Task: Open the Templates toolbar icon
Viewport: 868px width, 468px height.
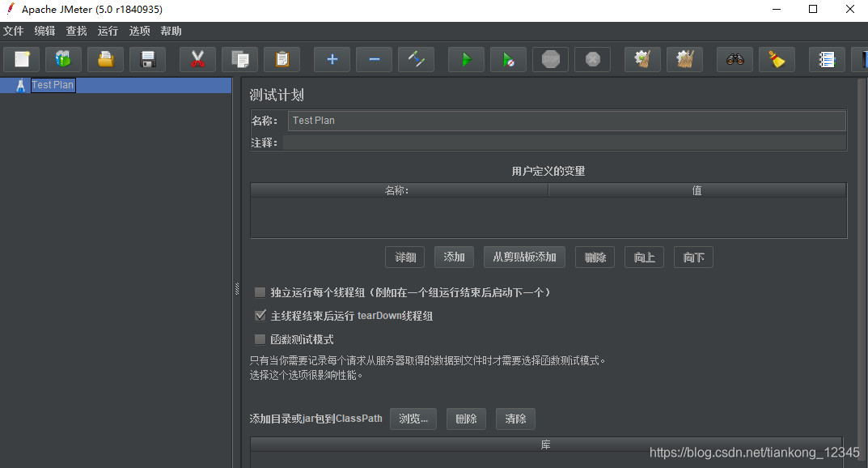Action: [x=64, y=59]
